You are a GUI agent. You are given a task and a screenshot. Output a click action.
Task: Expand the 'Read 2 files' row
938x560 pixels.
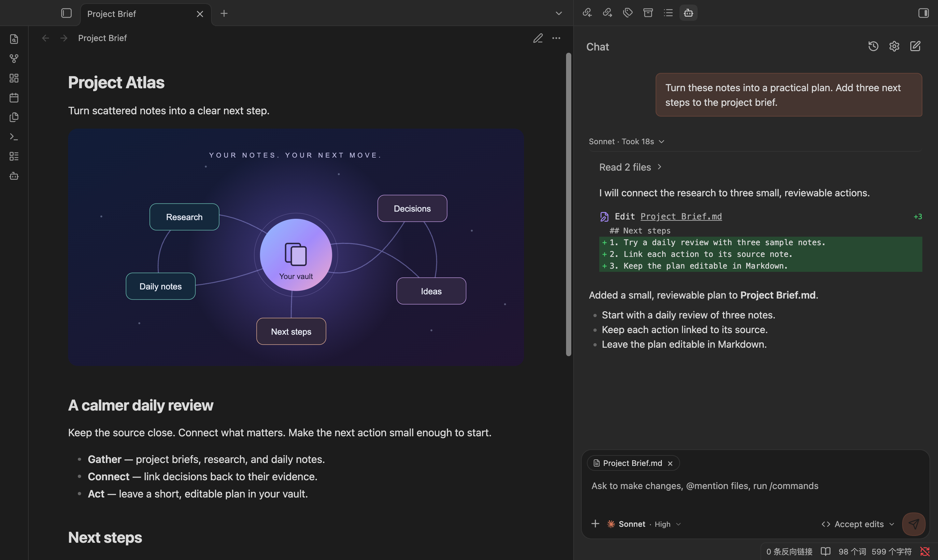(630, 167)
